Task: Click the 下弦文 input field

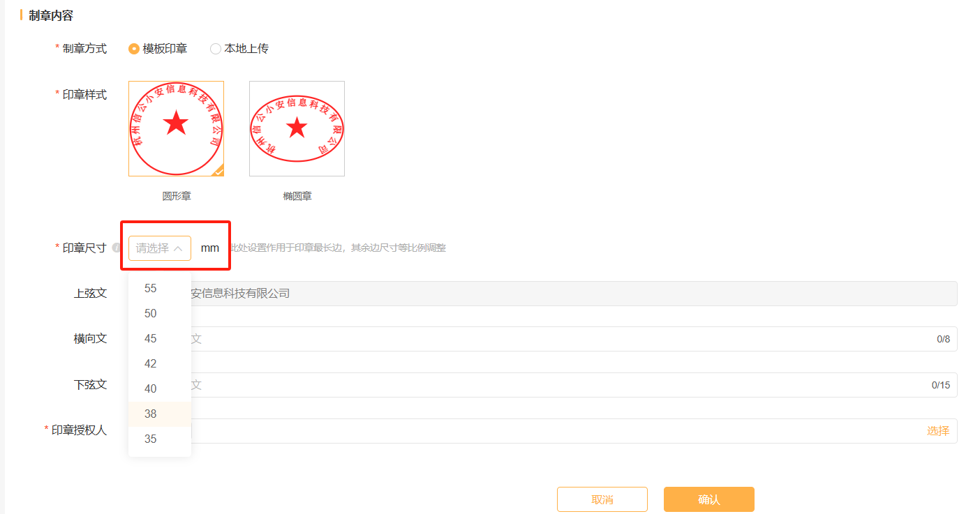Action: (543, 385)
